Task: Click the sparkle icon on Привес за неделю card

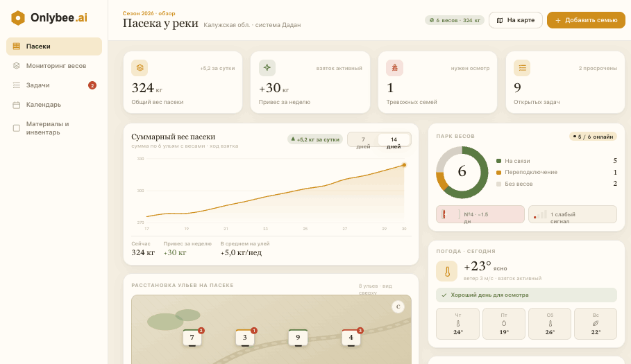Action: [x=267, y=68]
